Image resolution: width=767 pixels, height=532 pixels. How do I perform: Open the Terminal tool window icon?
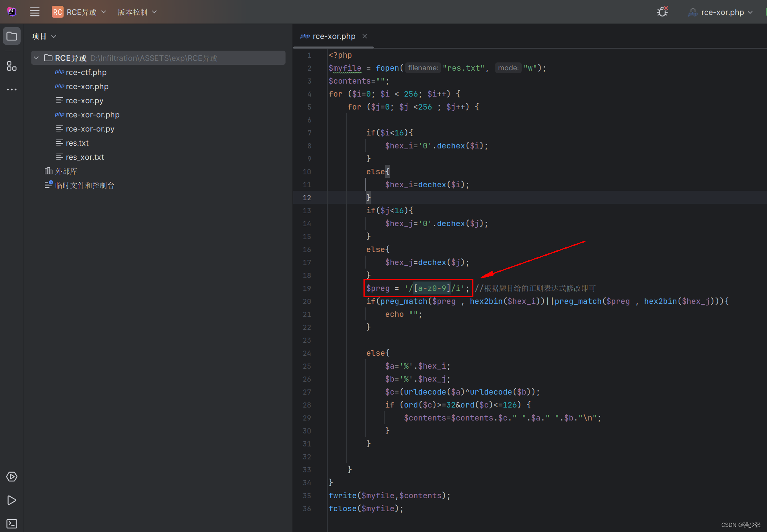click(x=12, y=523)
